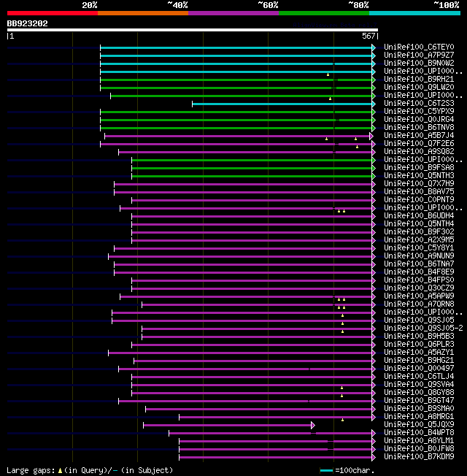Select the UniRef100_Q30CZ9 label

point(419,288)
